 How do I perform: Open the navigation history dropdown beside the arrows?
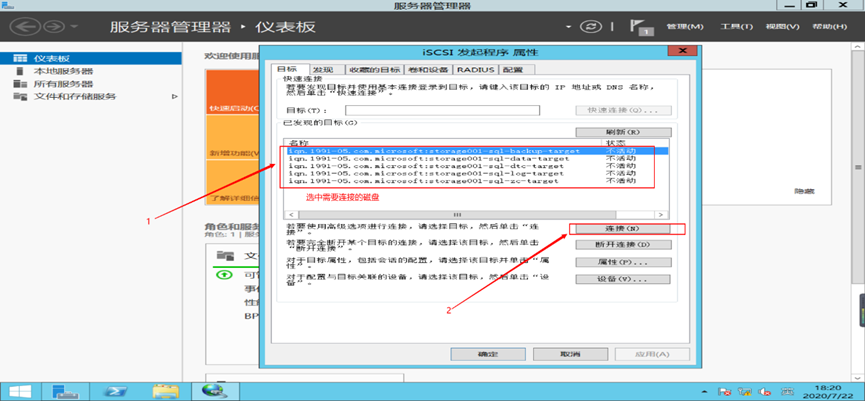pos(74,27)
